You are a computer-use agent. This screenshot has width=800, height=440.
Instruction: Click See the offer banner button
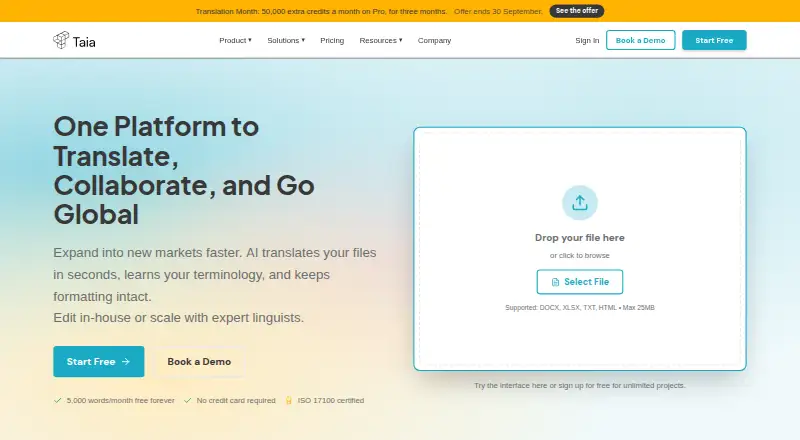tap(577, 11)
